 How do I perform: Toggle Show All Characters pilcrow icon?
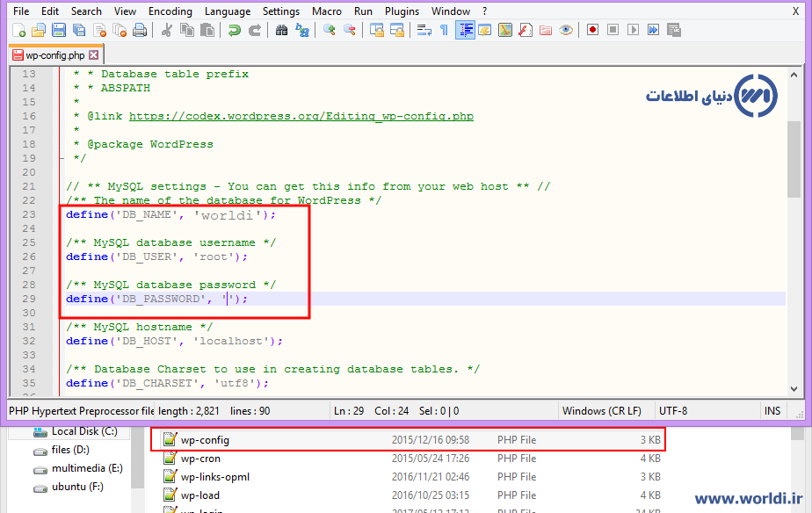444,30
